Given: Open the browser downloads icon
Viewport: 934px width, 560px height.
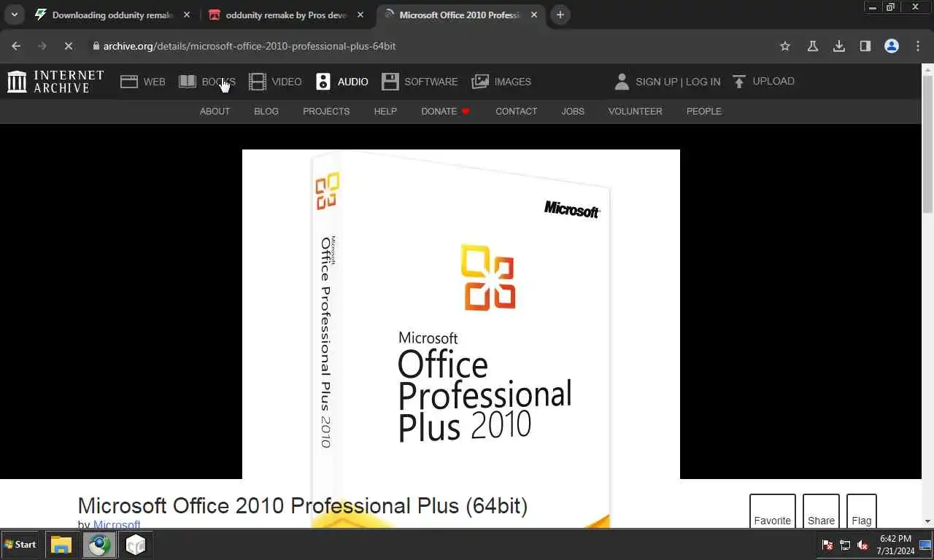Looking at the screenshot, I should point(839,46).
